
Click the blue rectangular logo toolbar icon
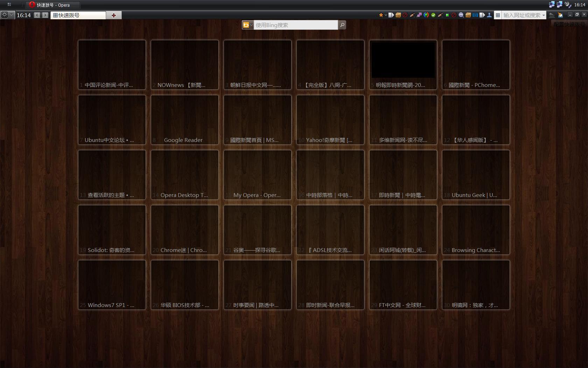[475, 15]
